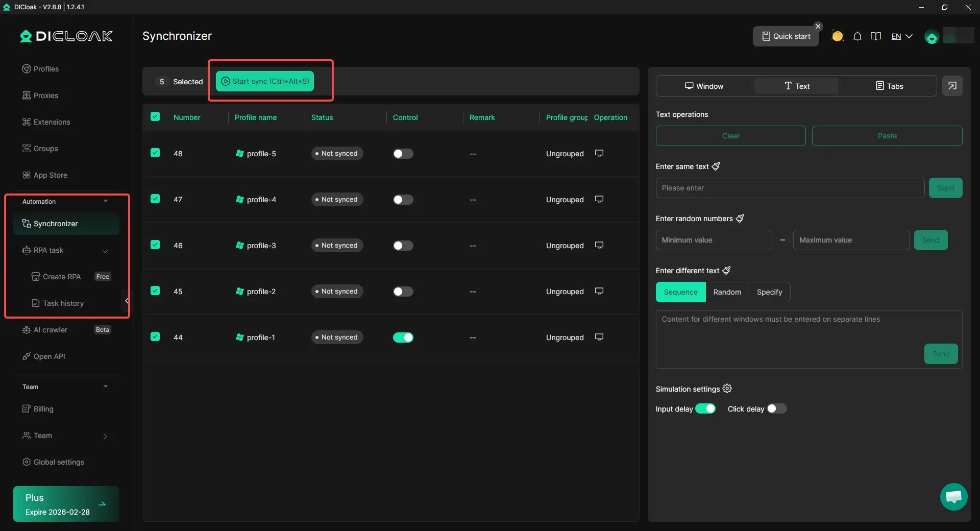The image size is (980, 531).
Task: Open the EN language dropdown
Action: (x=901, y=36)
